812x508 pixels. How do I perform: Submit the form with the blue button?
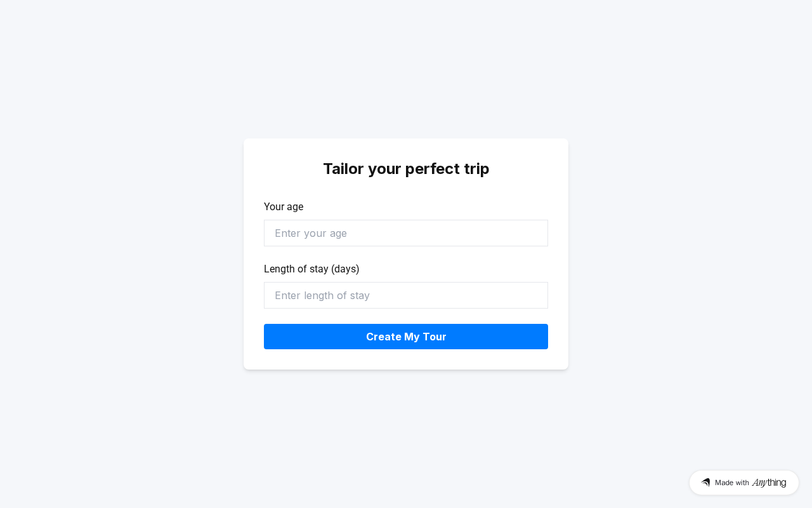point(406,337)
